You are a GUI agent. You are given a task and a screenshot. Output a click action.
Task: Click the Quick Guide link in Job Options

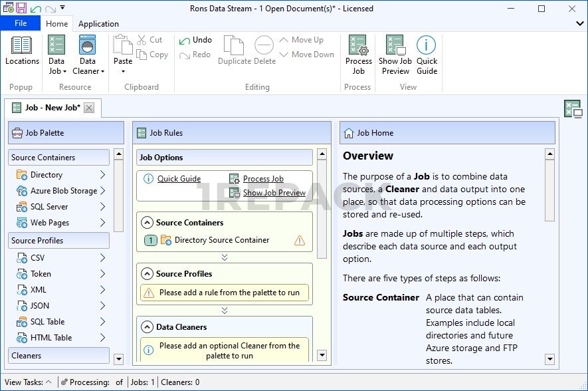pos(179,179)
